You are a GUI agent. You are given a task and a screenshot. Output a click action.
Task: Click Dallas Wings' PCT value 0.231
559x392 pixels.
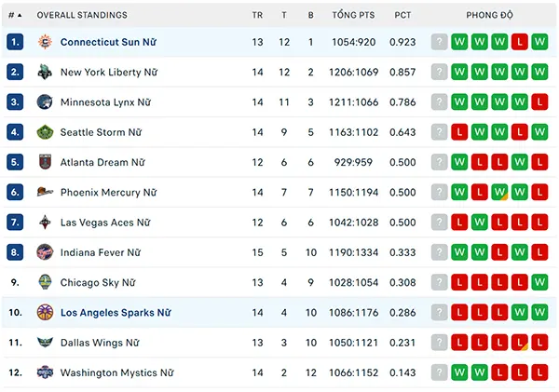pyautogui.click(x=402, y=343)
